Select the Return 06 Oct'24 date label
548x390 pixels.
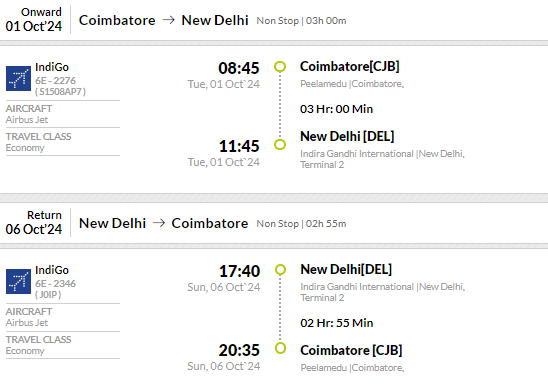pos(34,223)
